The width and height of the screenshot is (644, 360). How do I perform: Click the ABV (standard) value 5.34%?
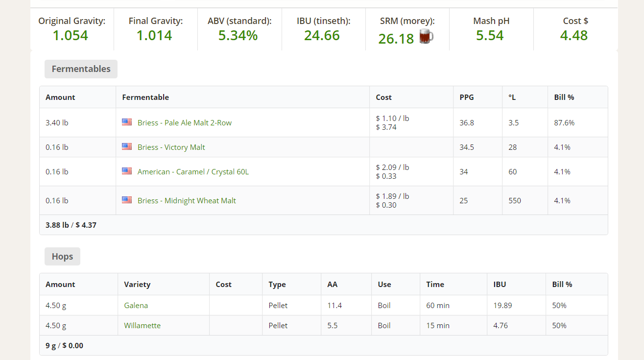coord(238,35)
